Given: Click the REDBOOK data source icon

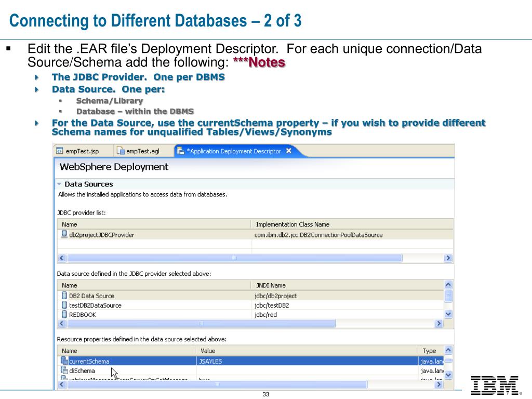Looking at the screenshot, I should click(x=64, y=314).
